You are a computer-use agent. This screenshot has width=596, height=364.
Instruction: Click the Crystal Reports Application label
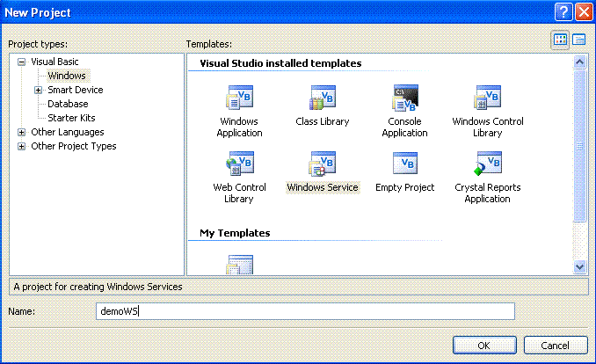pos(488,193)
